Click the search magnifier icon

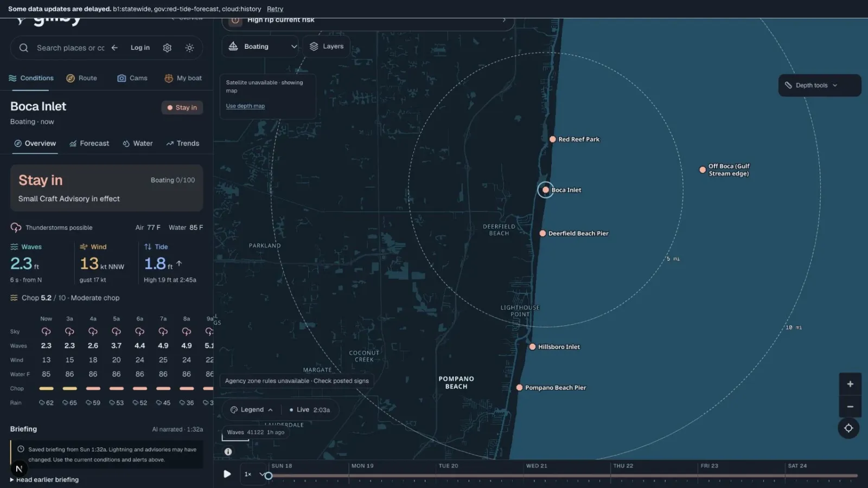pos(24,48)
